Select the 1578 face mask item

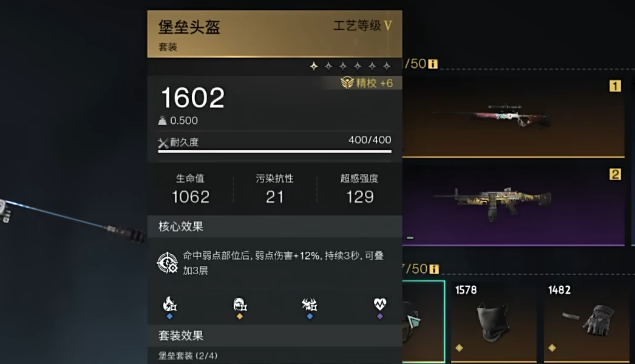(494, 322)
